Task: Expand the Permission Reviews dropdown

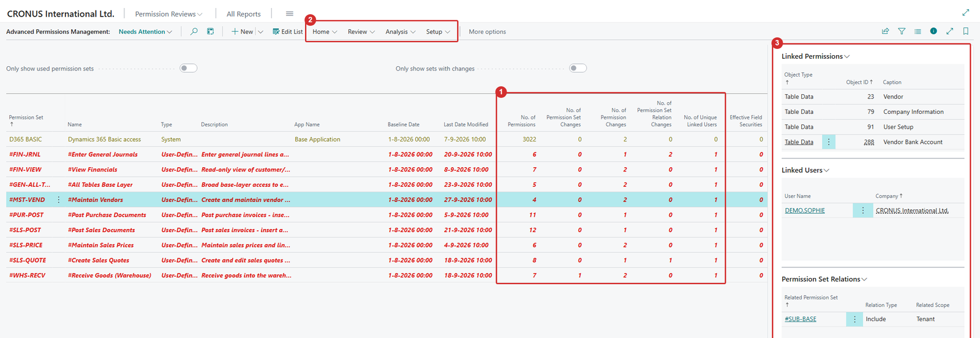Action: tap(168, 14)
